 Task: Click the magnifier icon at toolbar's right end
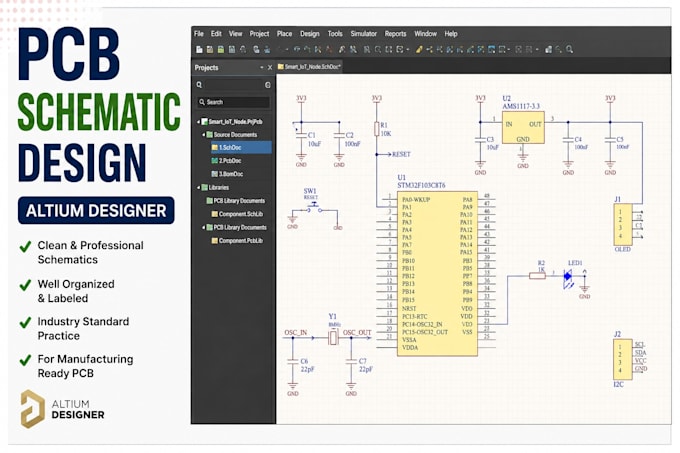click(x=569, y=49)
